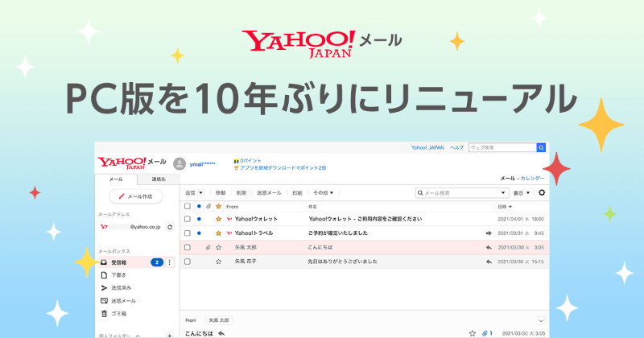Viewport: 644px width, 338px height.
Task: Open the メール検索 options dropdown arrow
Action: (x=502, y=192)
